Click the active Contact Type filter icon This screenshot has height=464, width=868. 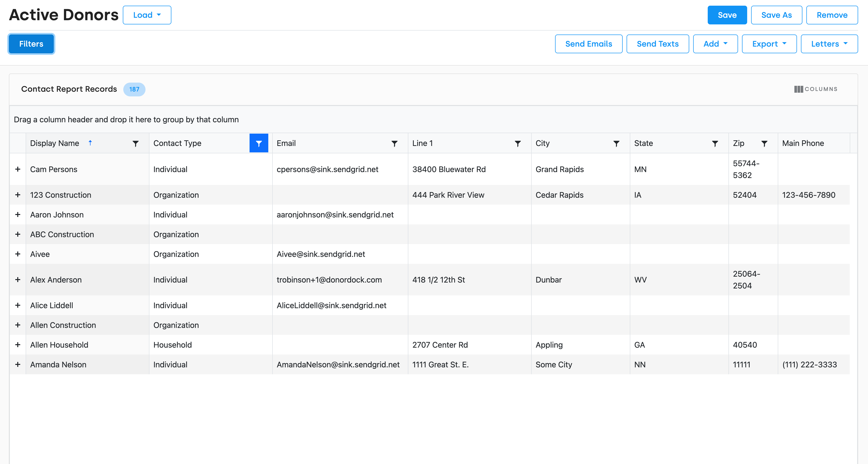coord(258,143)
